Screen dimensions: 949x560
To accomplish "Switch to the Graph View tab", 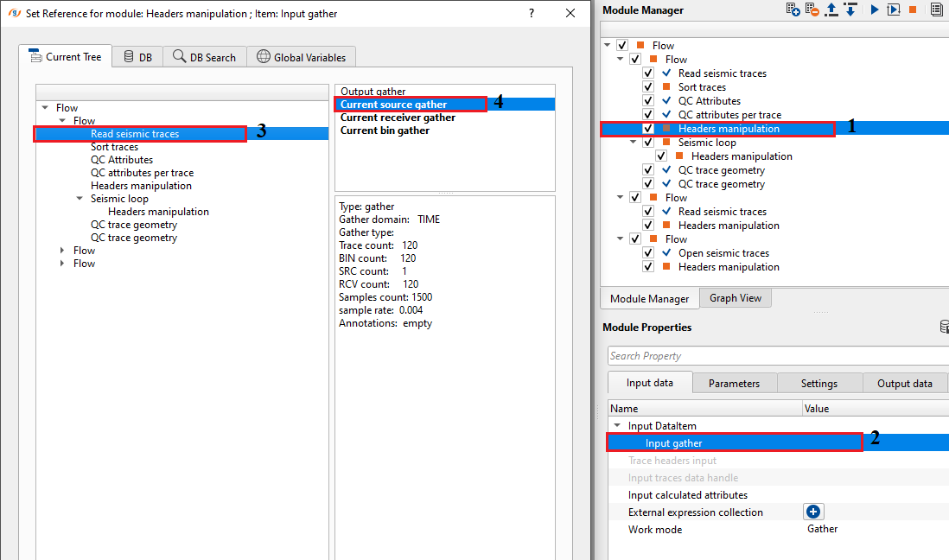I will tap(735, 298).
